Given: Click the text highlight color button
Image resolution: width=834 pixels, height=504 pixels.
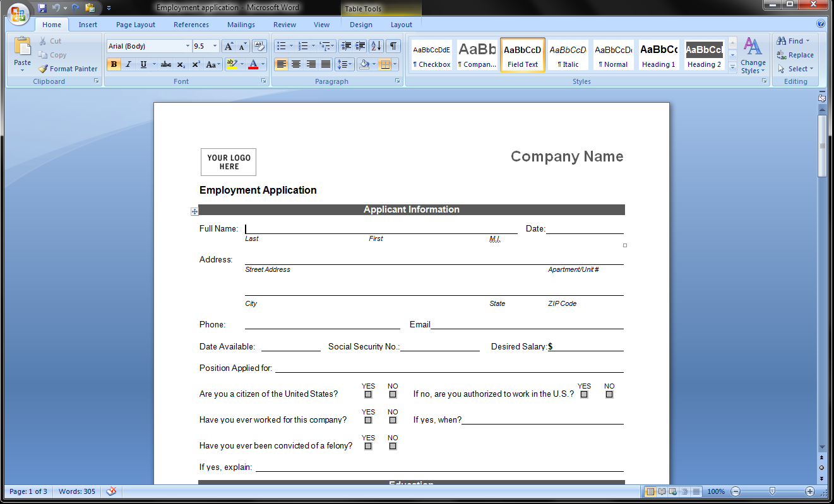Looking at the screenshot, I should coord(232,64).
